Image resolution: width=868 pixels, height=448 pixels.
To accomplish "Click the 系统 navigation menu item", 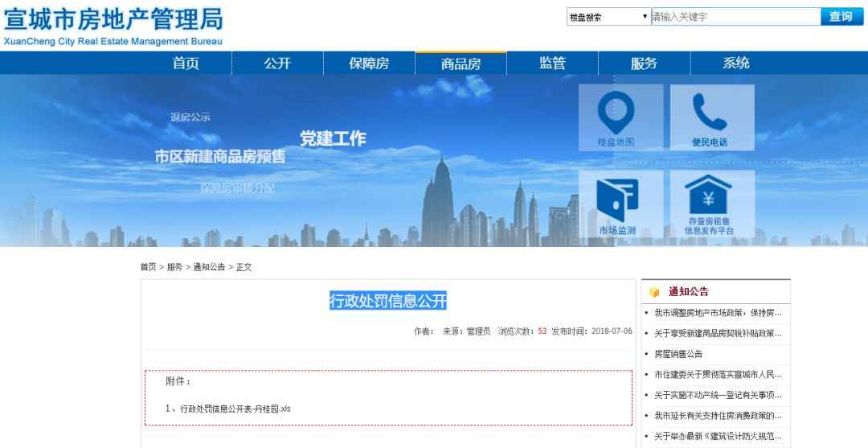I will pyautogui.click(x=735, y=64).
